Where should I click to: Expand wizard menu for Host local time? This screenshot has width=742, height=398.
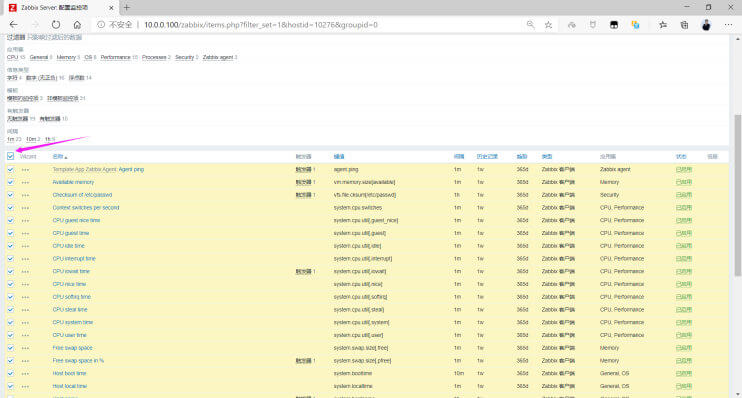pyautogui.click(x=25, y=387)
